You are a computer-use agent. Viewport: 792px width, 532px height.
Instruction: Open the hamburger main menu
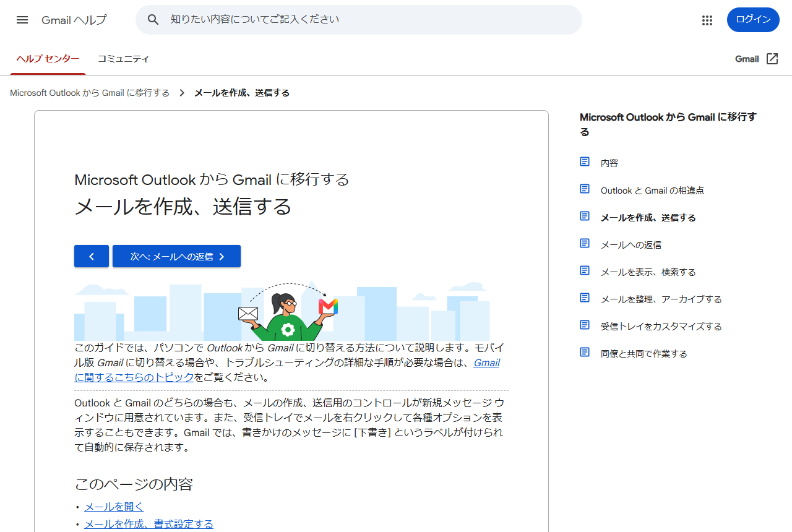click(22, 20)
